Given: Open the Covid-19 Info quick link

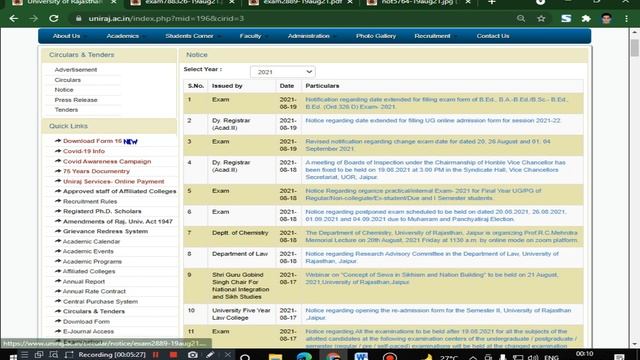Looking at the screenshot, I should 84,151.
